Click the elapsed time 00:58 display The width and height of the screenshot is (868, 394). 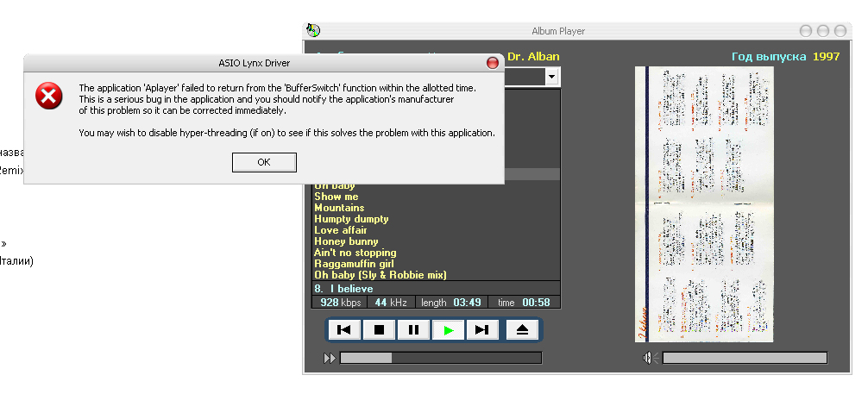[536, 302]
